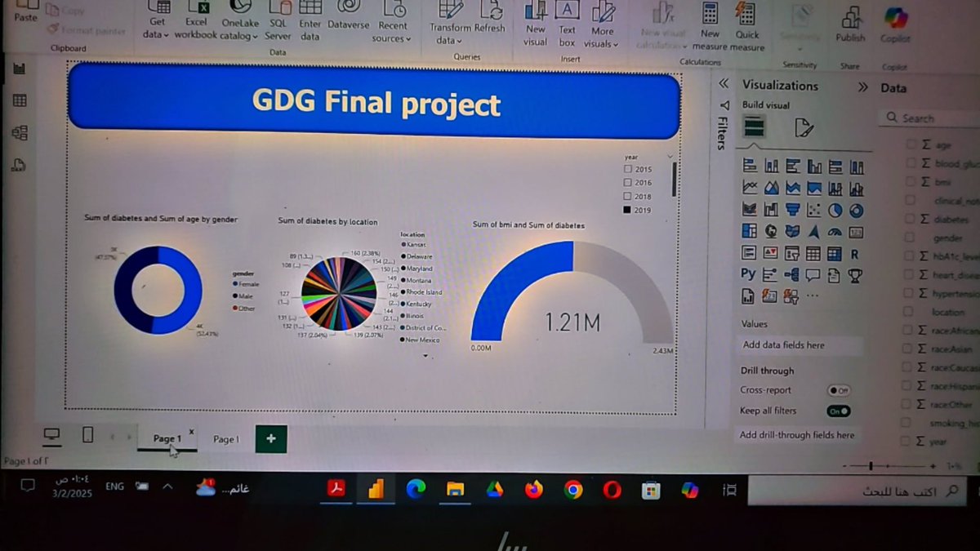Pick the Funnel chart visual
Viewport: 980px width, 551px height.
793,210
